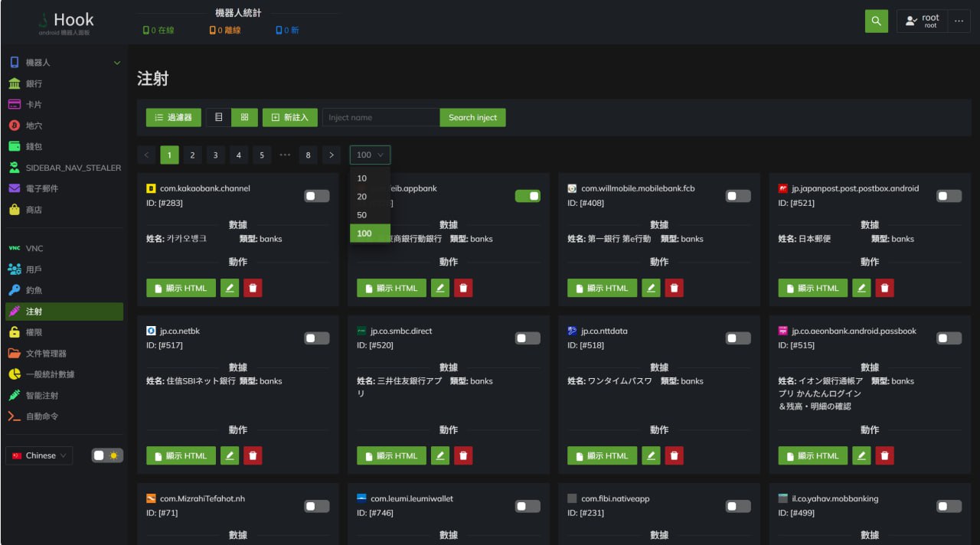Click the green search icon in header
Screen dimensions: 980x545
tap(876, 21)
